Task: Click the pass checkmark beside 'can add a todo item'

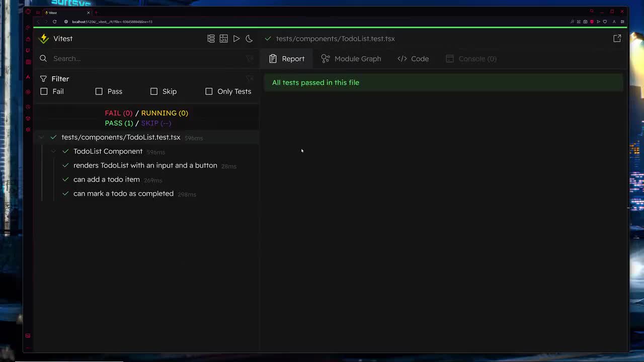Action: click(65, 179)
